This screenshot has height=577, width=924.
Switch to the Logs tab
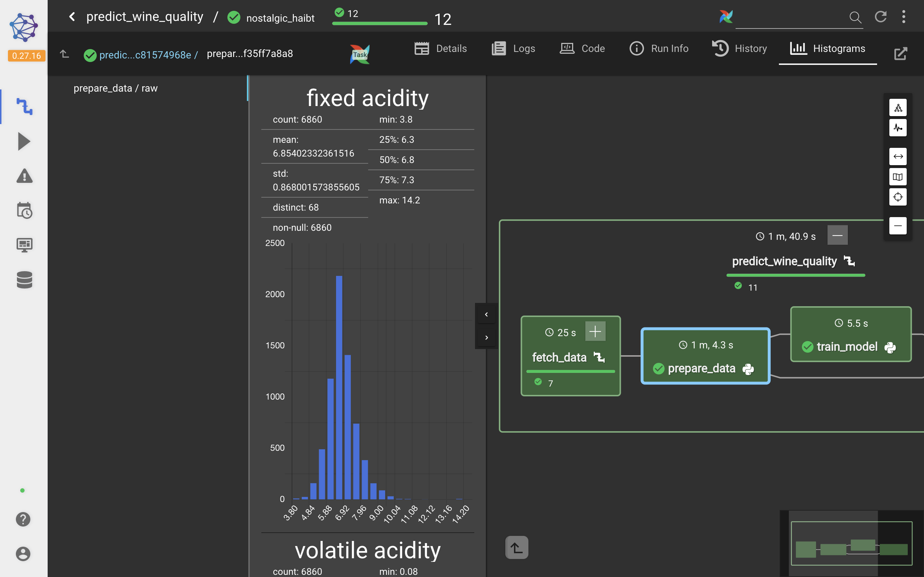point(514,48)
